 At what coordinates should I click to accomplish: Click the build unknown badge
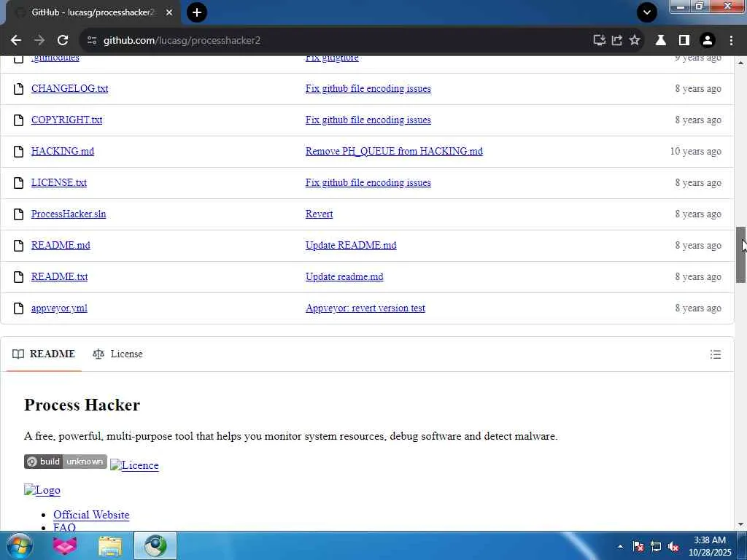click(65, 462)
